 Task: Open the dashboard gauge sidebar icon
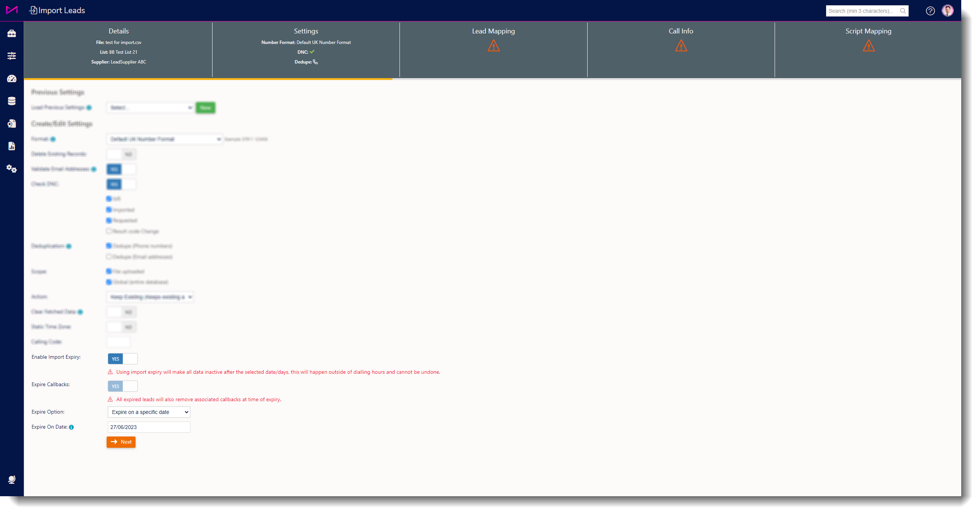[x=11, y=79]
